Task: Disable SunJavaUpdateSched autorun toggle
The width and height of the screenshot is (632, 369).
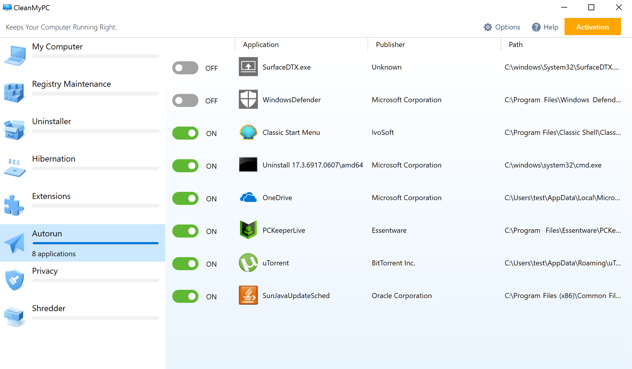Action: (x=185, y=296)
